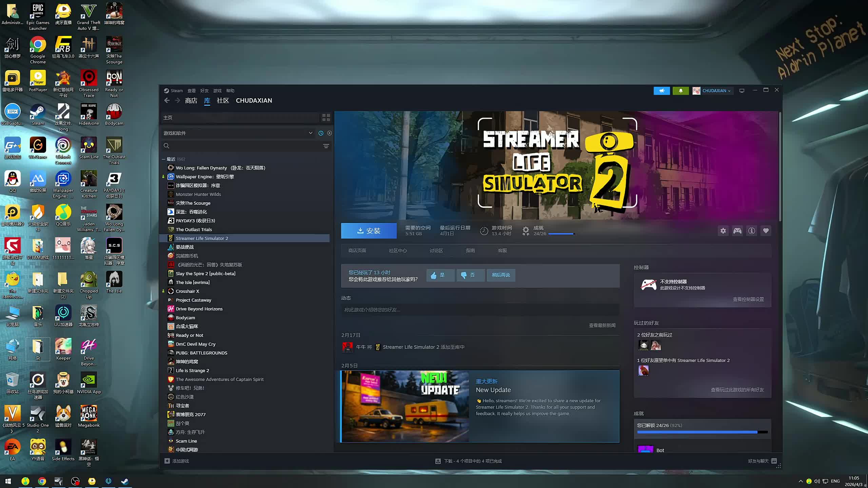Switch to grid collections view icon
Image resolution: width=868 pixels, height=488 pixels.
pyautogui.click(x=326, y=118)
